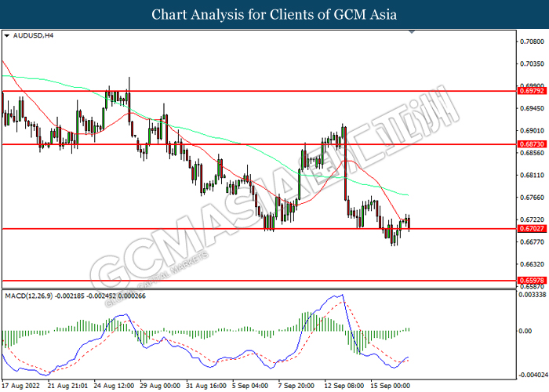This screenshot has height=392, width=549.
Task: Click the 0.66770 price axis value
Action: coord(533,241)
